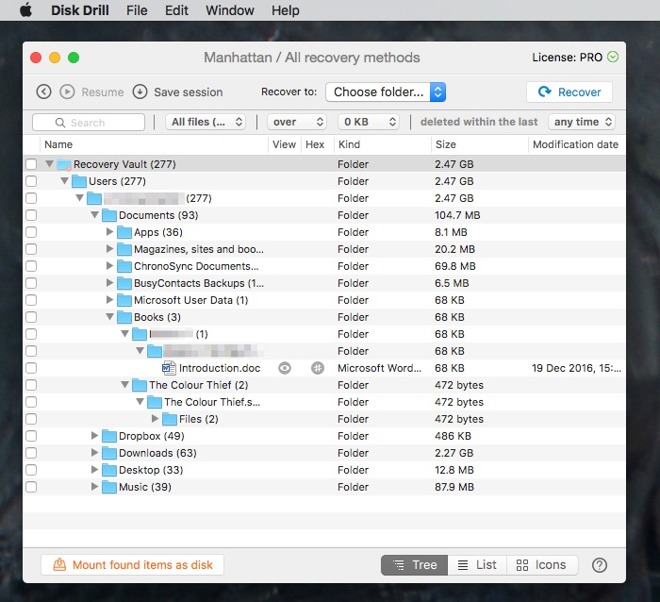Check the Users folder checkbox

point(31,181)
